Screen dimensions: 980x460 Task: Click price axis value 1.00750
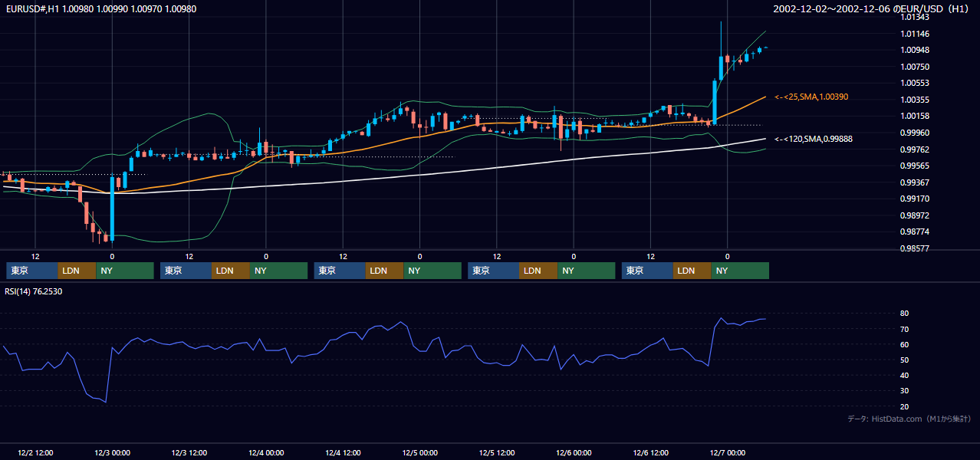point(914,67)
